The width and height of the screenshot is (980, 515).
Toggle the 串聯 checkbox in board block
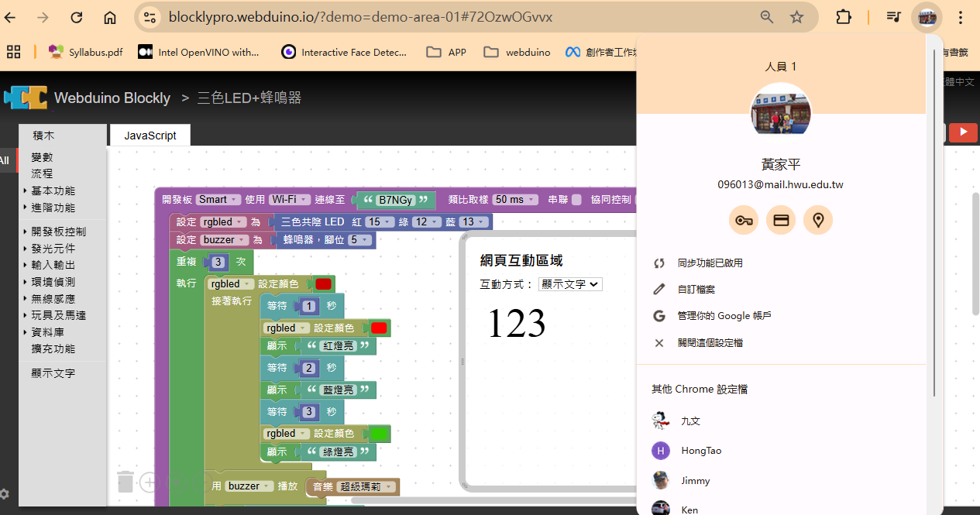click(576, 200)
